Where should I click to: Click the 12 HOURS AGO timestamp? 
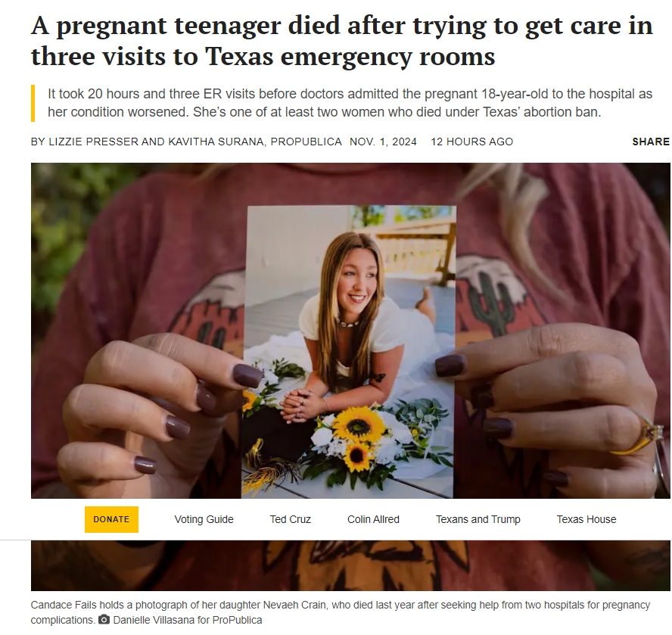[472, 142]
